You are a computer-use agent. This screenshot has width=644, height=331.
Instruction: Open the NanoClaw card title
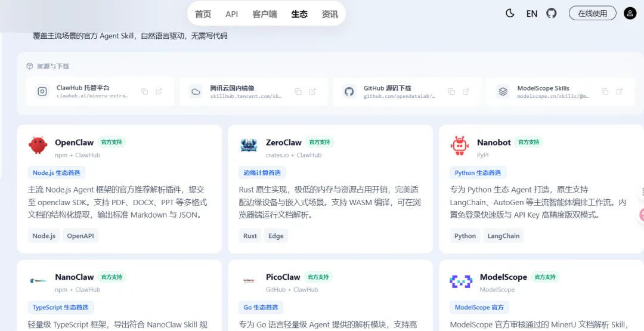click(x=75, y=277)
